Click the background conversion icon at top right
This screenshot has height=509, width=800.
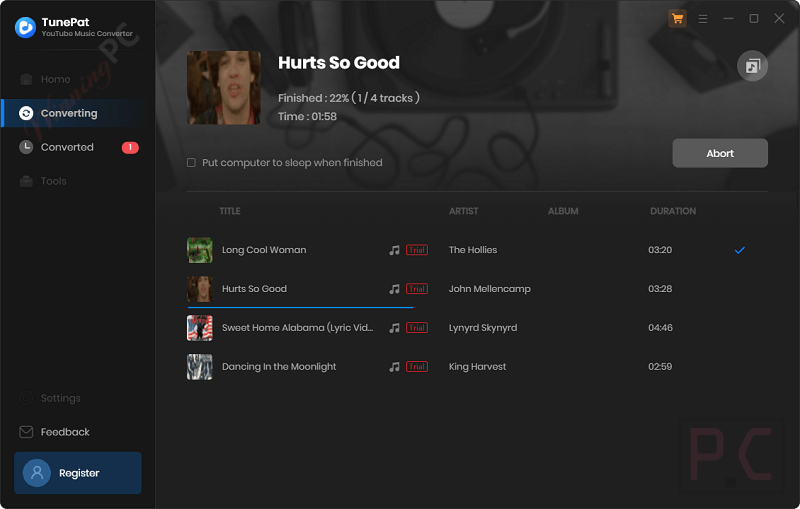click(752, 66)
